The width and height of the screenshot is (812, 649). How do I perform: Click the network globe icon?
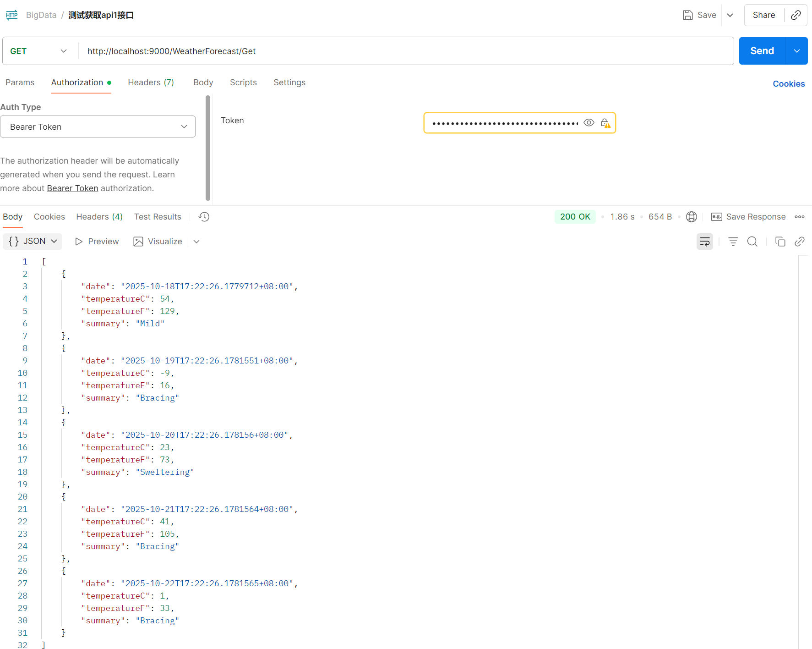(692, 217)
